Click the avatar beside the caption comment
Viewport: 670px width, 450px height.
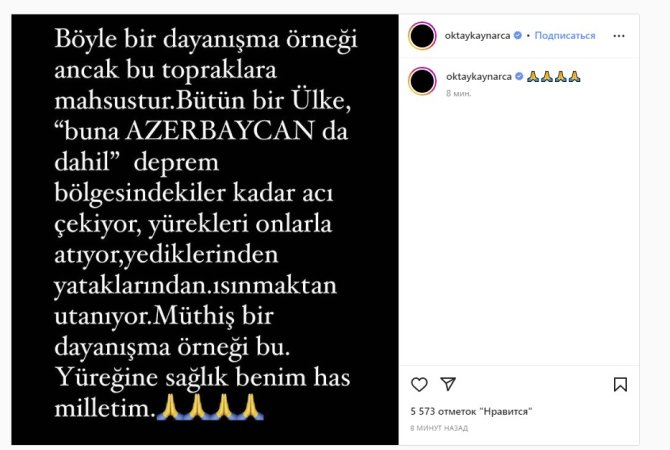(422, 81)
